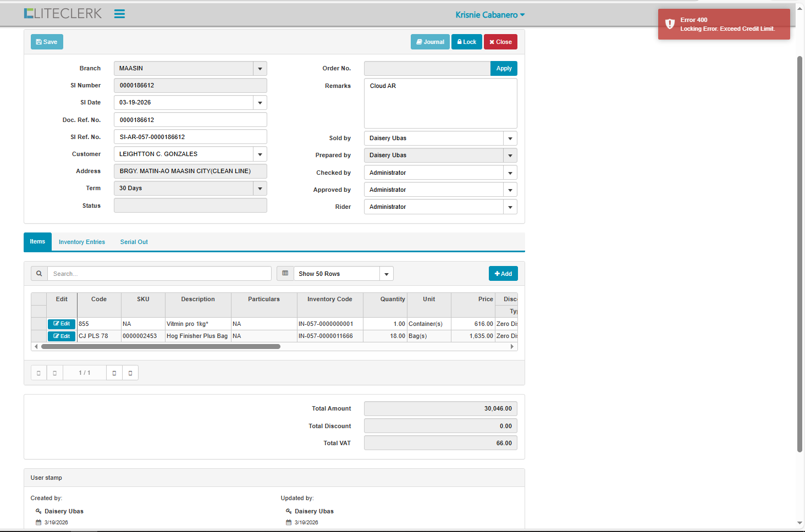Open the SI Date picker dropdown
The height and width of the screenshot is (532, 805).
click(260, 103)
